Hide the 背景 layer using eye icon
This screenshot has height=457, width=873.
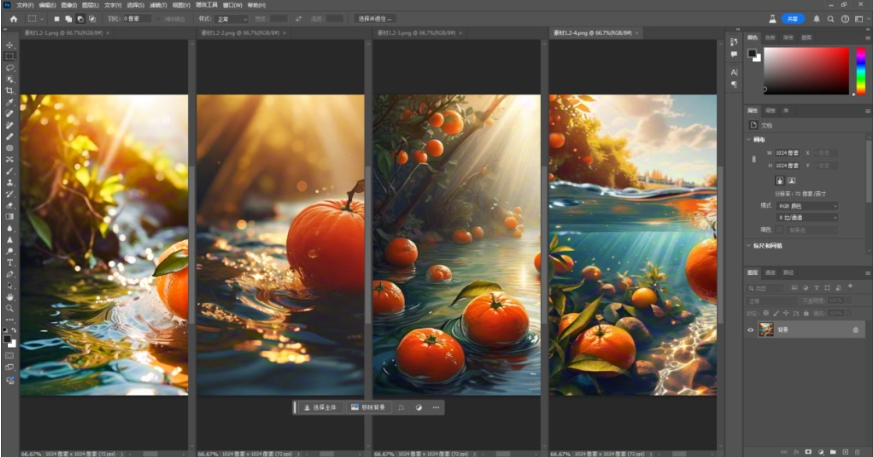(751, 329)
